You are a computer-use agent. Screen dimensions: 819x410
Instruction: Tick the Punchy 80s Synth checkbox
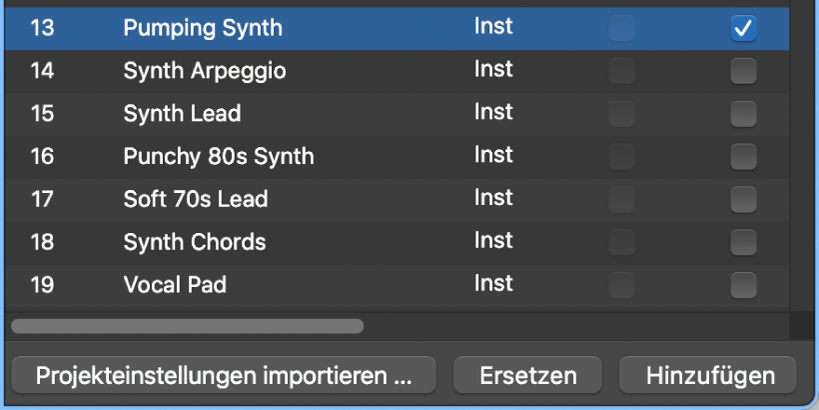click(x=743, y=157)
